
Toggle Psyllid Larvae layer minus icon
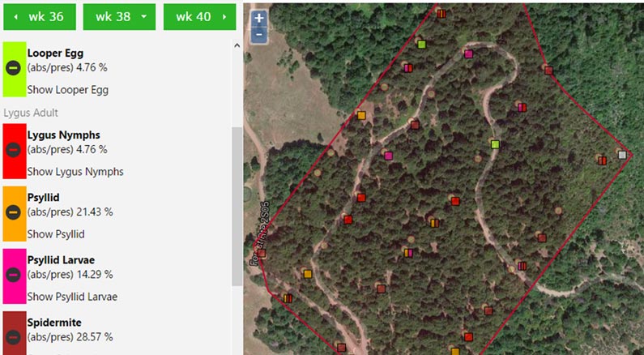point(13,275)
